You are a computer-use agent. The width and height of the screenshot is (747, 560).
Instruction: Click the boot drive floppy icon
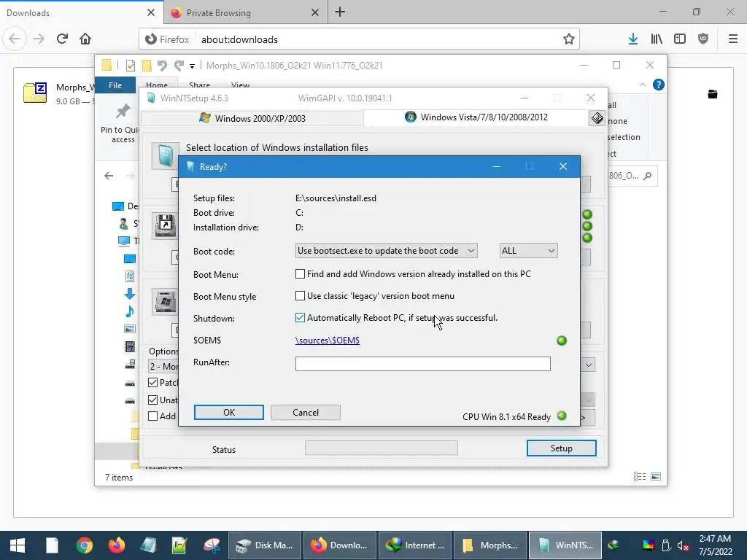[x=166, y=225]
